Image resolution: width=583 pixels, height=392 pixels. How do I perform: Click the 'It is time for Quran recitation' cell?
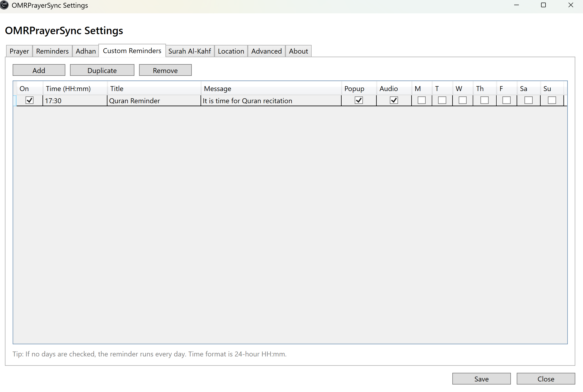[271, 100]
